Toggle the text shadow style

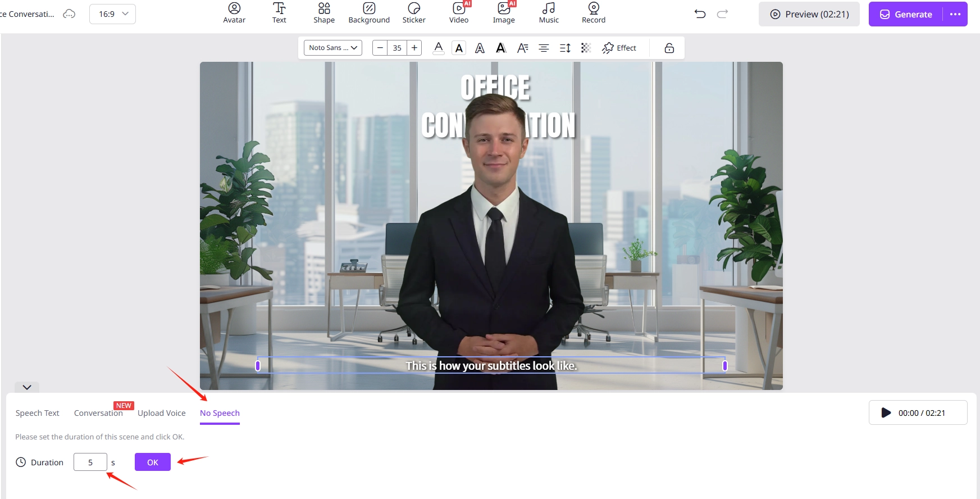point(501,48)
